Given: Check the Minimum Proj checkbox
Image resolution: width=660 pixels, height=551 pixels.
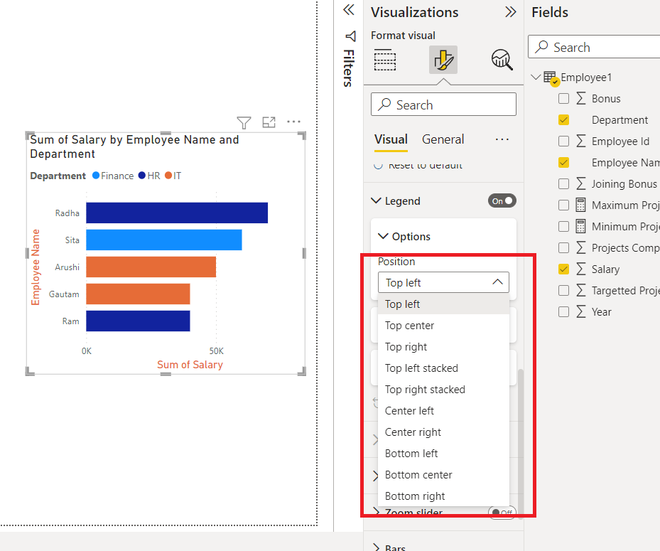Looking at the screenshot, I should (x=563, y=226).
